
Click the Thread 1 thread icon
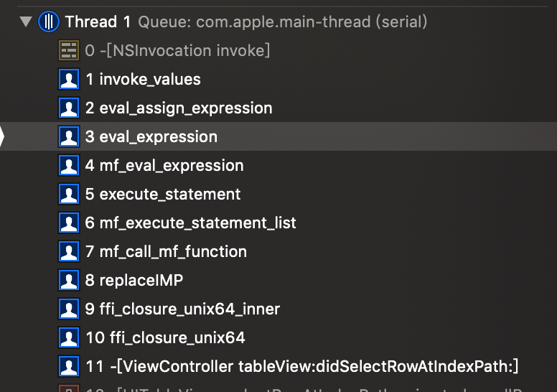[x=49, y=22]
